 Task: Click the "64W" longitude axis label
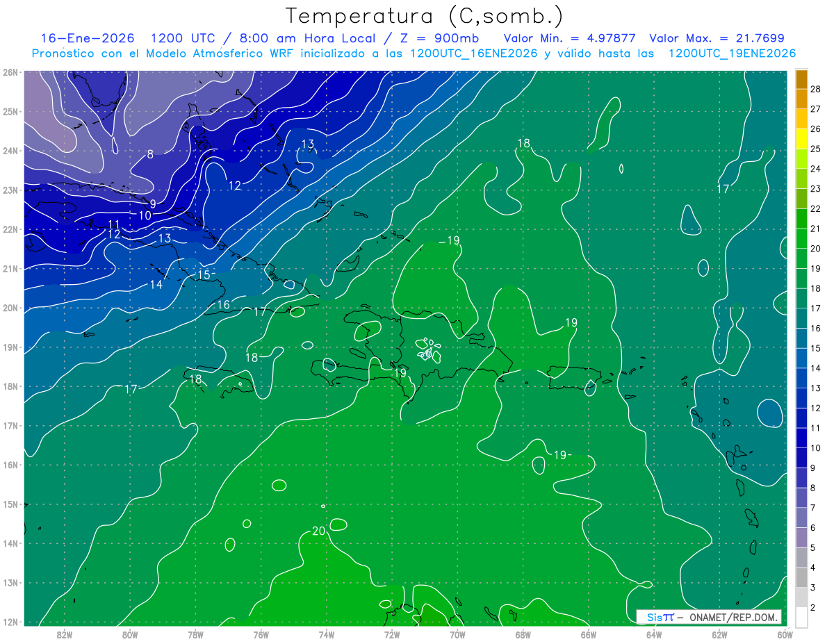tap(654, 634)
